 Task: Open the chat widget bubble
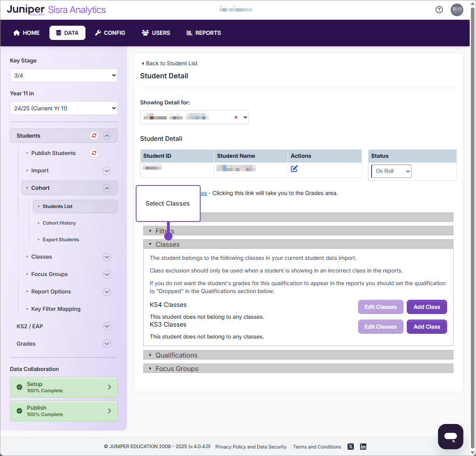450,436
